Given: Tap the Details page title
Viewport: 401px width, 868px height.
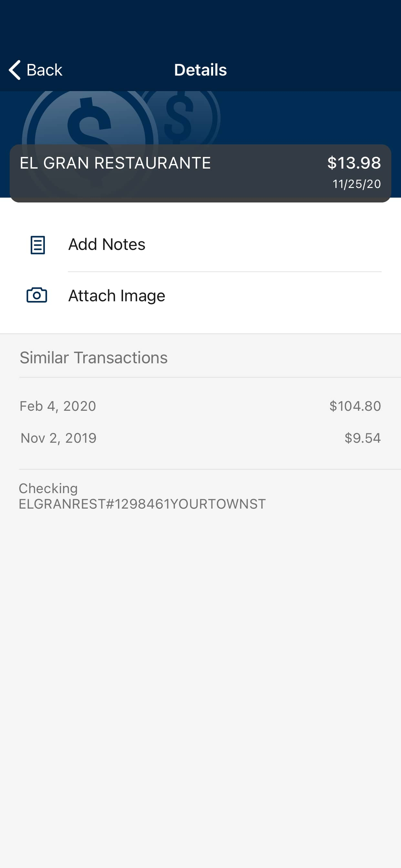Looking at the screenshot, I should [x=200, y=70].
